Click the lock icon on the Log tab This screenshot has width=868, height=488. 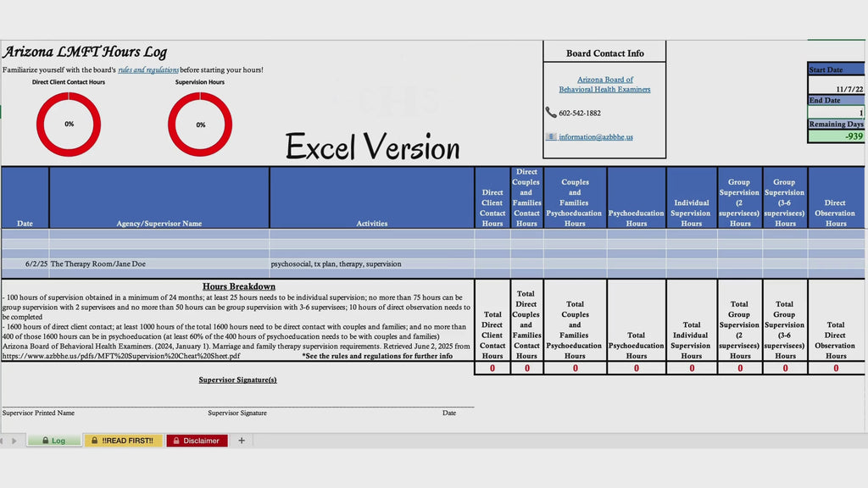(46, 441)
